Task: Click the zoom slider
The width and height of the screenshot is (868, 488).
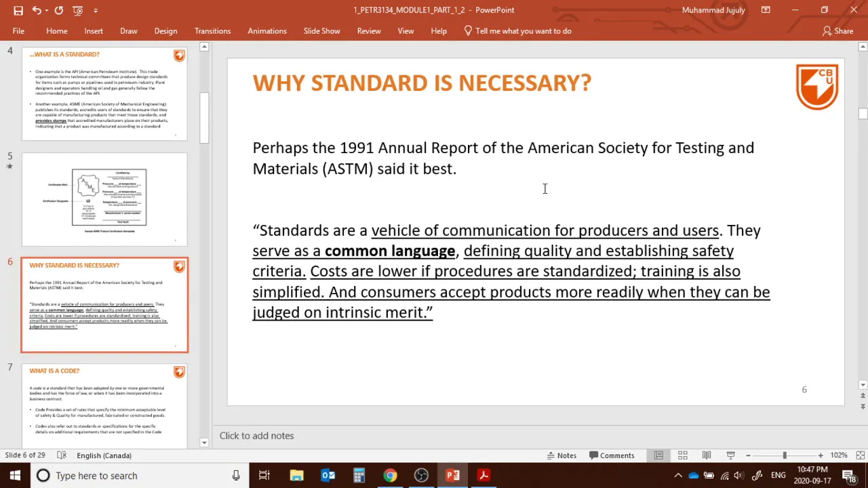Action: pyautogui.click(x=784, y=455)
